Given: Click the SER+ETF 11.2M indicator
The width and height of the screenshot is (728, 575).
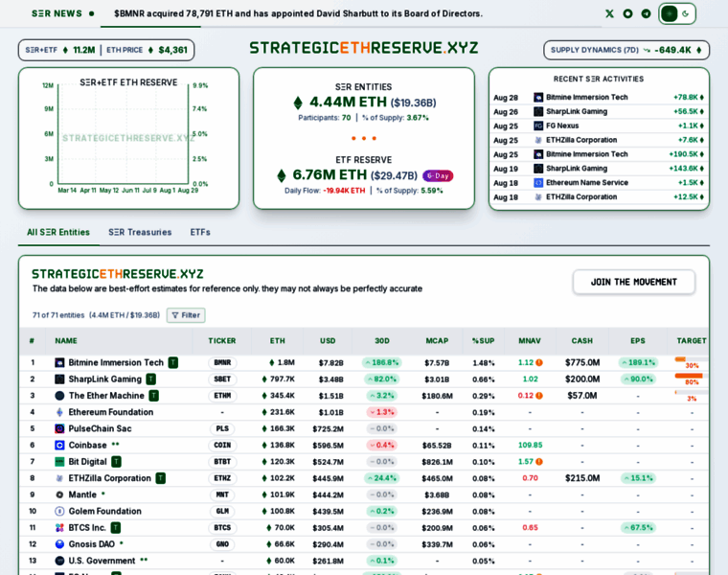Looking at the screenshot, I should coord(60,50).
